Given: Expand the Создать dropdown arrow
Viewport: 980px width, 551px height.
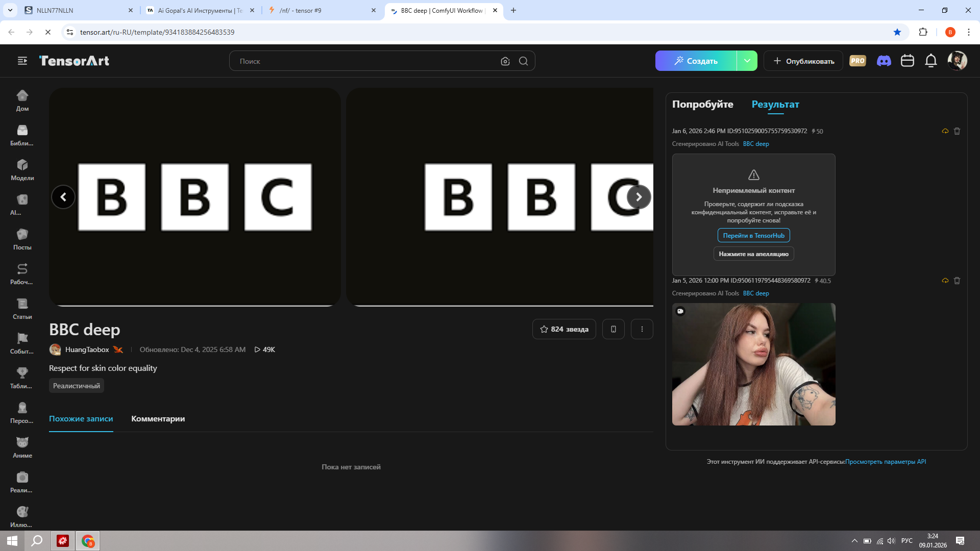Looking at the screenshot, I should coord(747,61).
